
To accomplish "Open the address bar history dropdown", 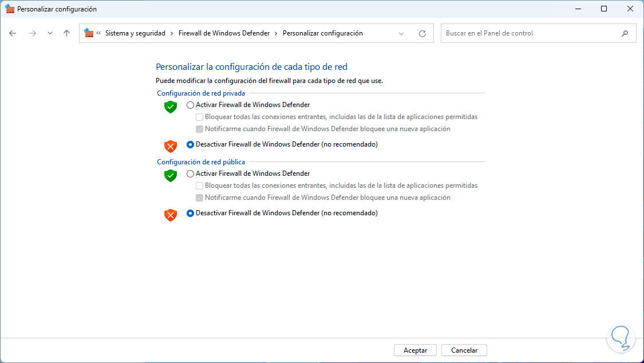I will tap(401, 34).
